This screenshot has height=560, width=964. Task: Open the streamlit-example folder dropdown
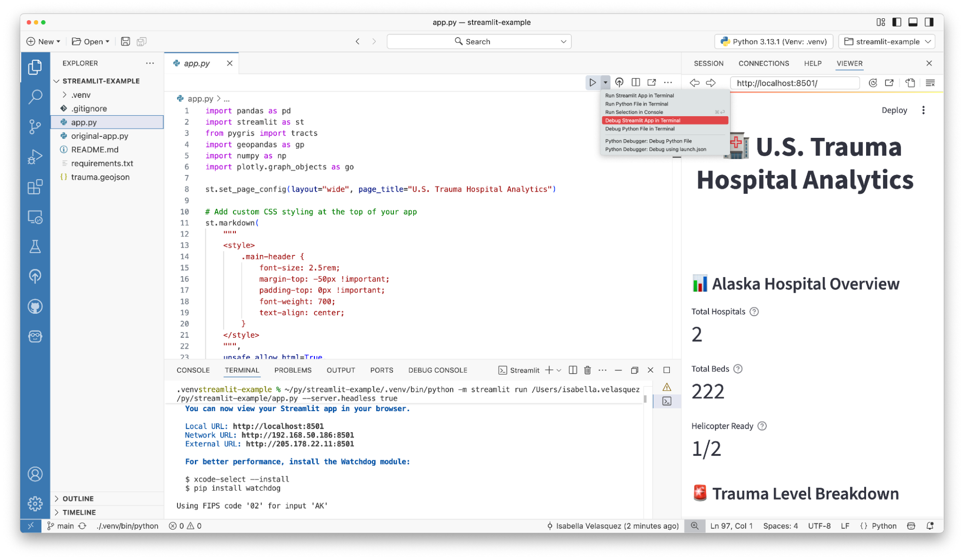887,41
